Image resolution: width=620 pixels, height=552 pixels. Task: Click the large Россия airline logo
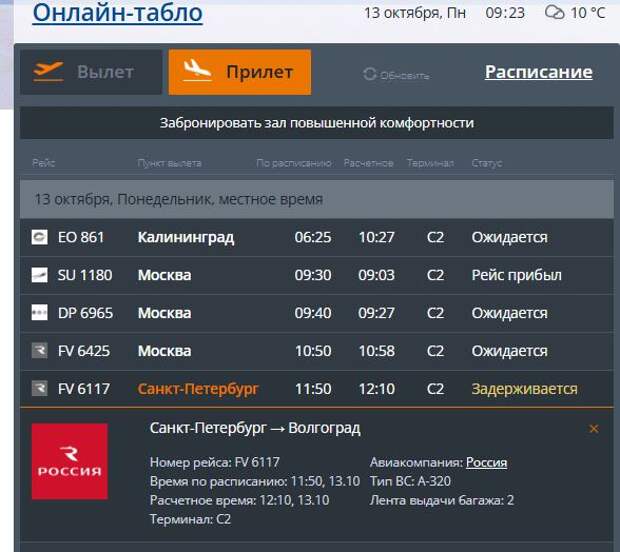(70, 461)
